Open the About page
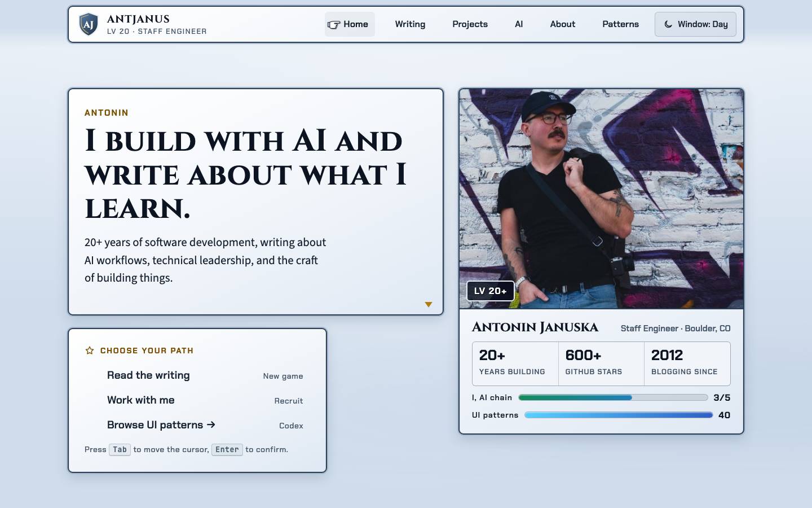Viewport: 812px width, 508px height. [x=563, y=24]
